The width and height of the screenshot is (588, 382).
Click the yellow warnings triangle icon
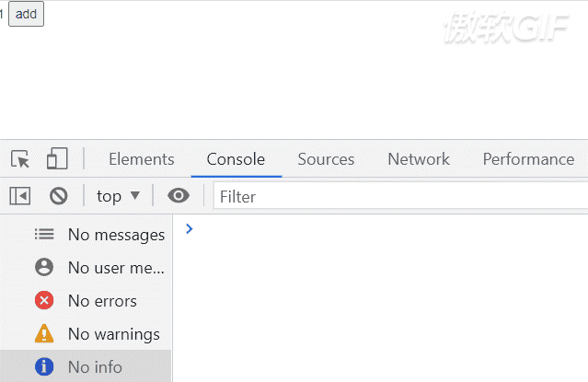[x=44, y=333]
